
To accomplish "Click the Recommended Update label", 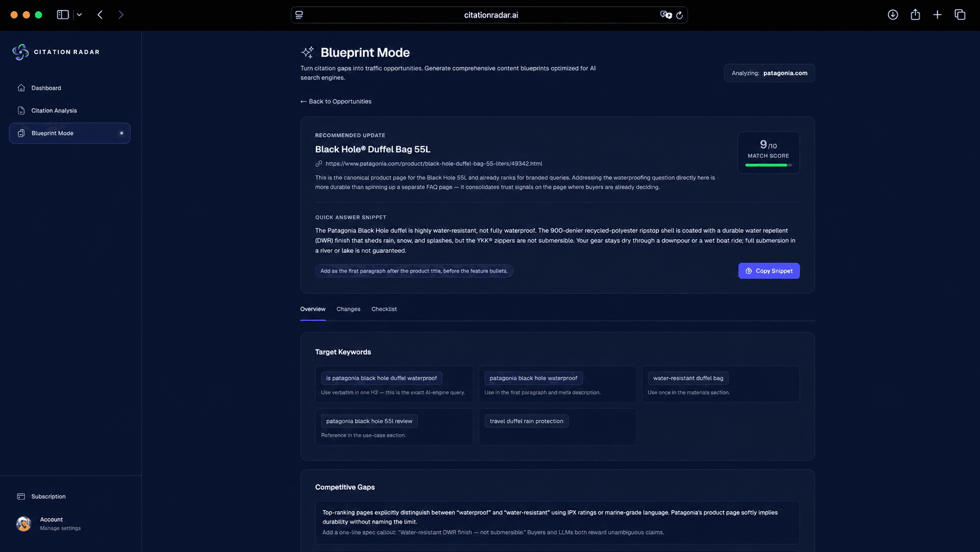I will (x=350, y=136).
